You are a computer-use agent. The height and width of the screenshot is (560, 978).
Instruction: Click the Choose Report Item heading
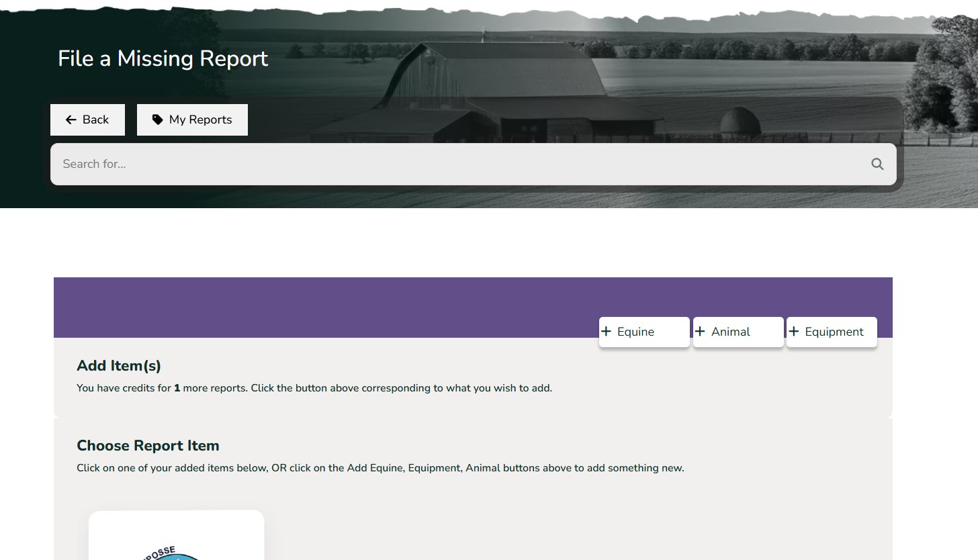(148, 446)
